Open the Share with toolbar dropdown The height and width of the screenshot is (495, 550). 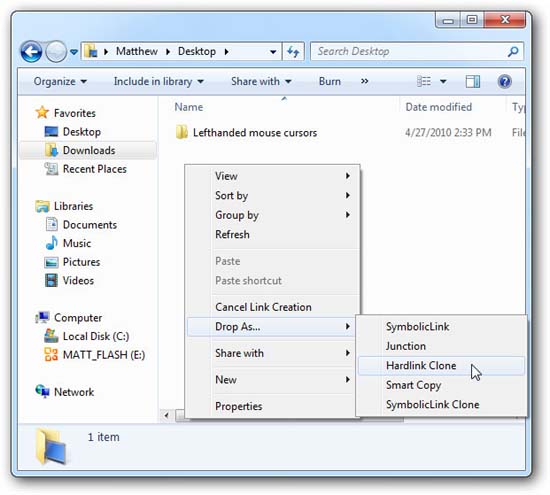click(x=261, y=81)
